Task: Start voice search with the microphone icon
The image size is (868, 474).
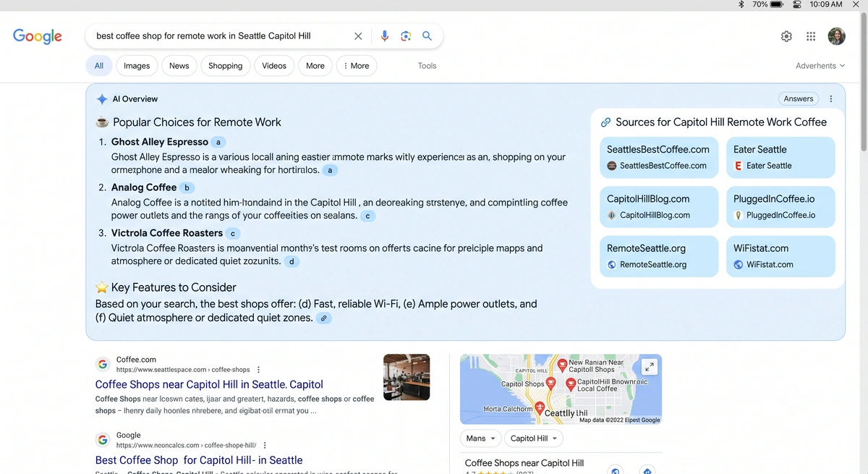Action: click(385, 36)
